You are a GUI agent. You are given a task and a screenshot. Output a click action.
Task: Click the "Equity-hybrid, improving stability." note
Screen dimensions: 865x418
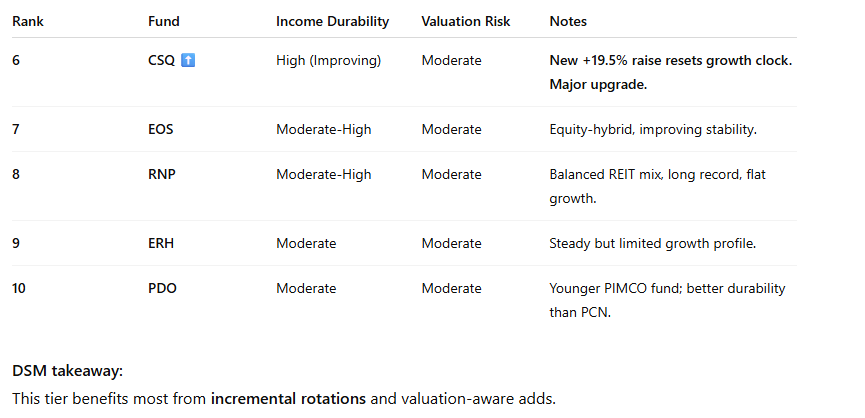click(x=651, y=130)
